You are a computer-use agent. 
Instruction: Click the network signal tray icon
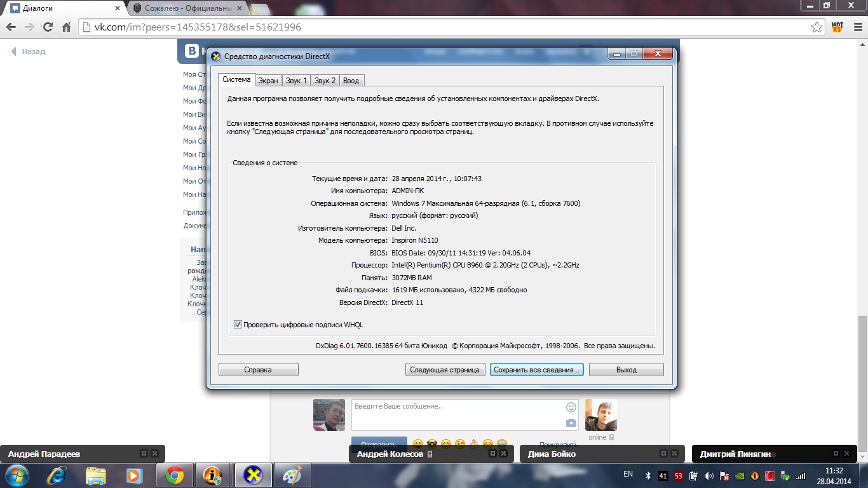coord(801,475)
